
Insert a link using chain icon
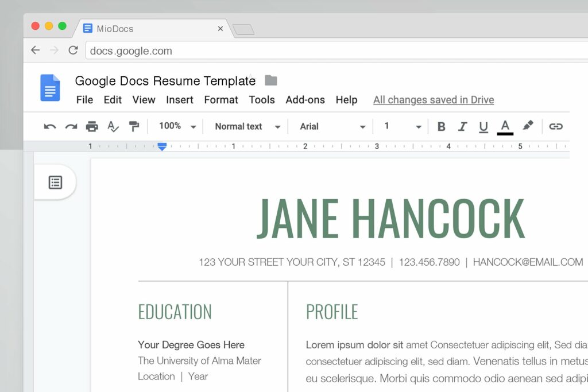[556, 127]
